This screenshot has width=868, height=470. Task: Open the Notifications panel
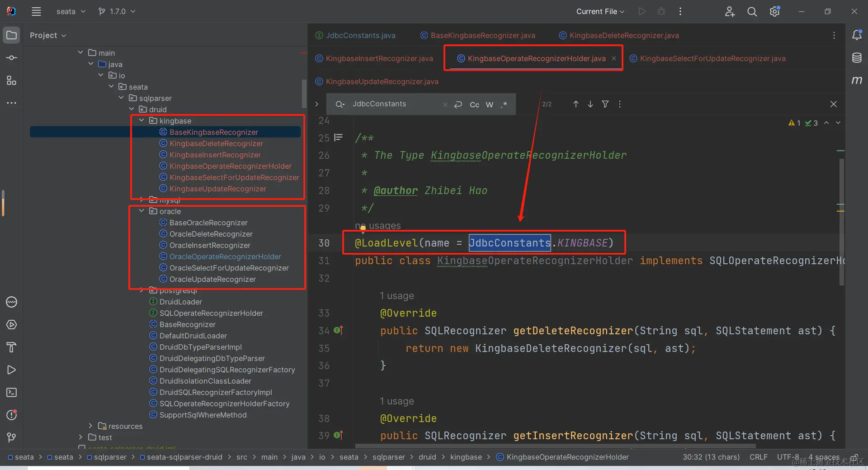[857, 35]
